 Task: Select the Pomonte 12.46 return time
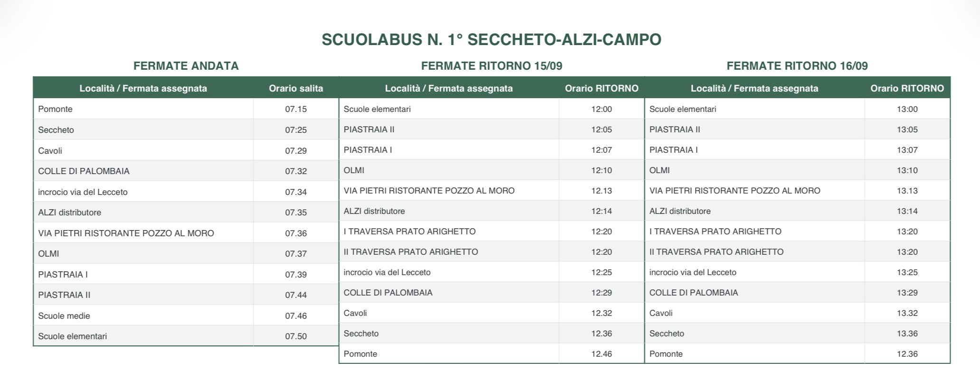point(602,353)
